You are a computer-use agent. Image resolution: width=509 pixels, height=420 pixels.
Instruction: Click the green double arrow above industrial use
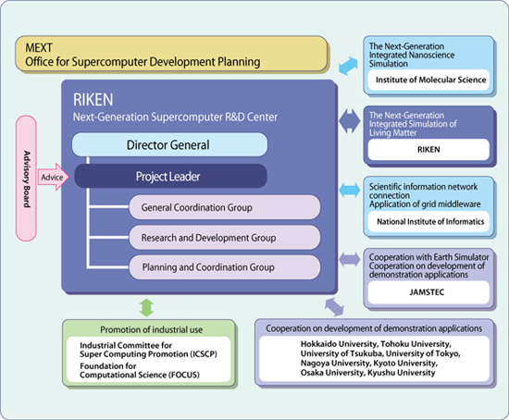coord(146,307)
